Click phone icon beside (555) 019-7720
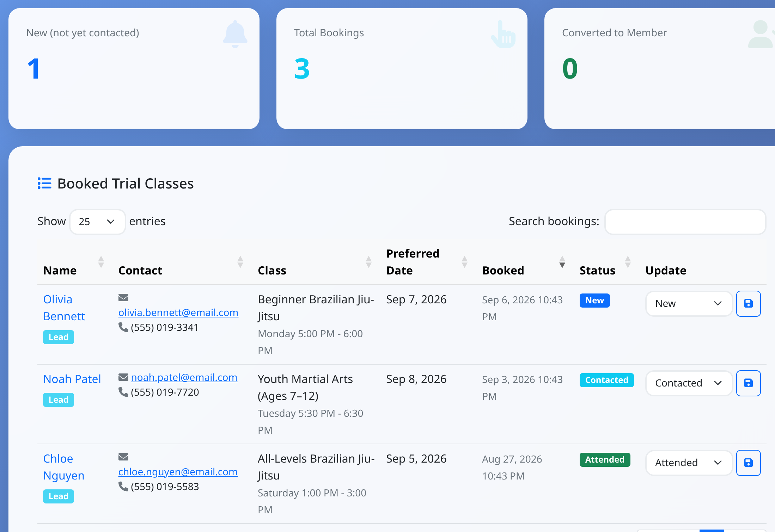This screenshot has height=532, width=775. (x=123, y=392)
